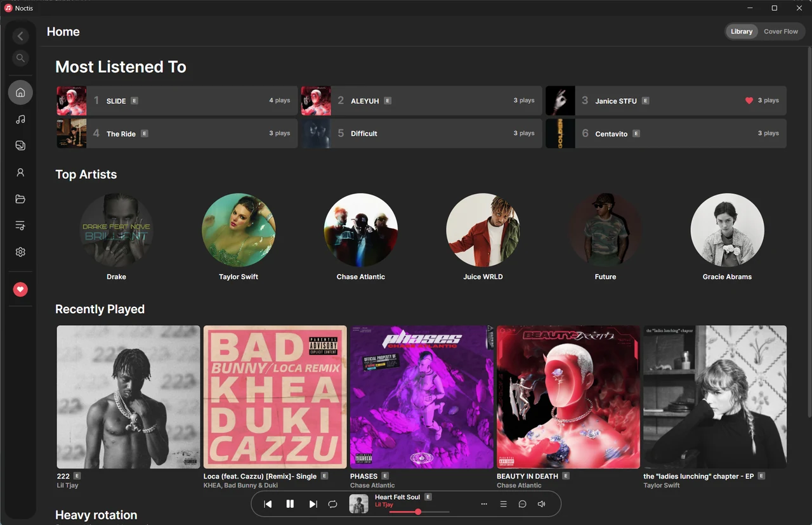The image size is (812, 525).
Task: Switch to the Library tab
Action: coord(742,31)
